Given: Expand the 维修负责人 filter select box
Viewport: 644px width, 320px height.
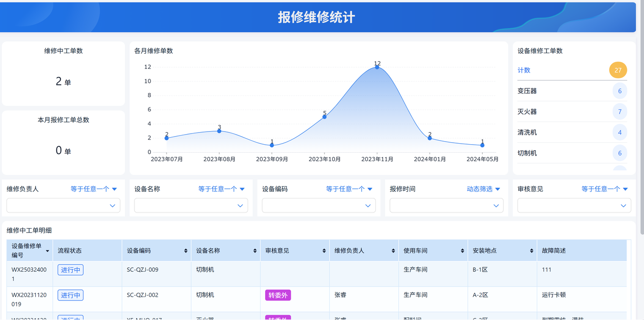Looking at the screenshot, I should [x=63, y=205].
